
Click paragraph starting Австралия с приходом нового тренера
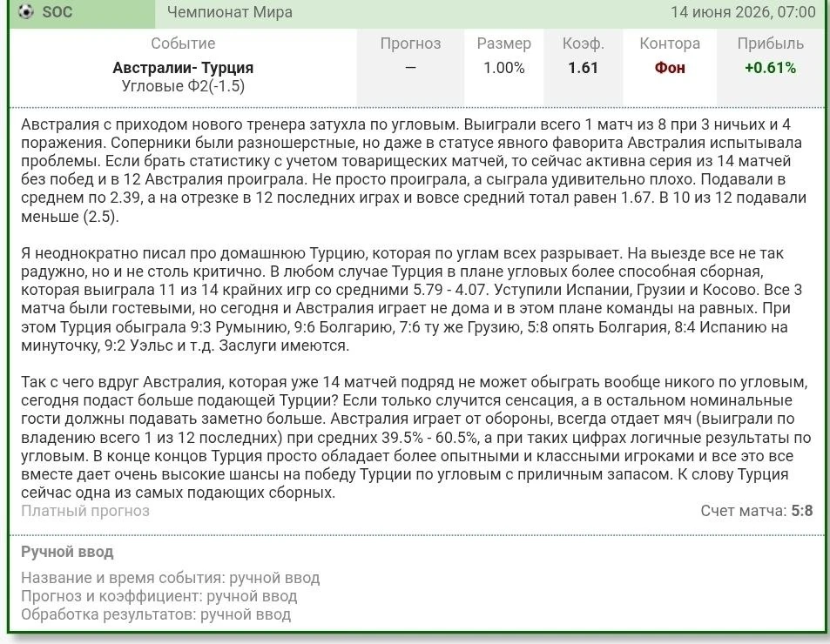(x=414, y=171)
